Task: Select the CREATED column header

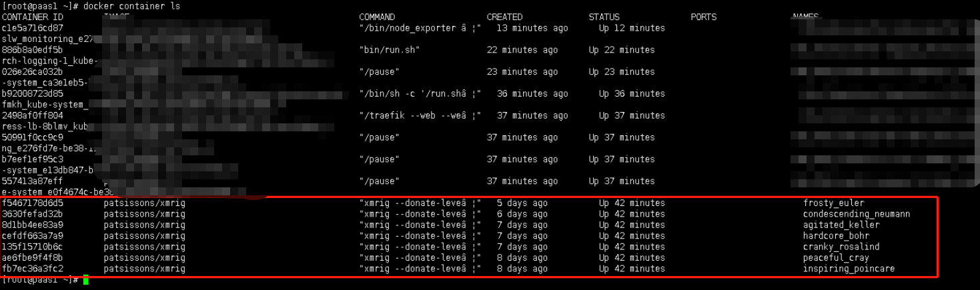Action: tap(504, 17)
